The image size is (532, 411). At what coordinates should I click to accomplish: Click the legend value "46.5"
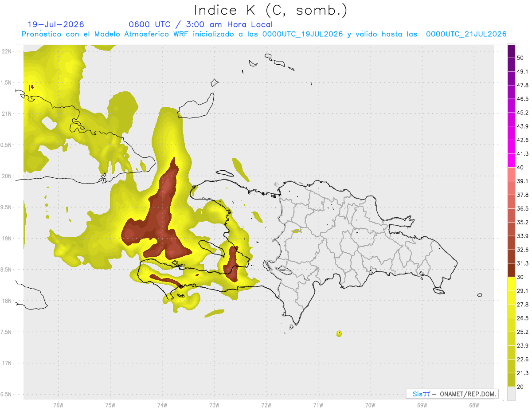tap(523, 99)
